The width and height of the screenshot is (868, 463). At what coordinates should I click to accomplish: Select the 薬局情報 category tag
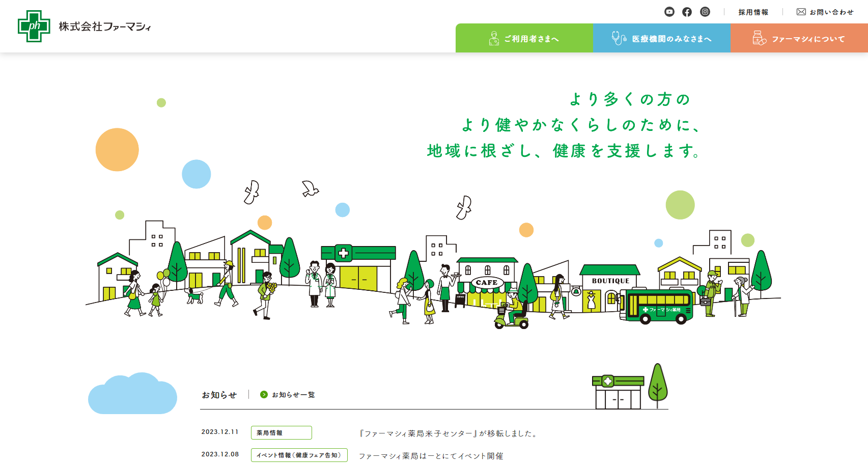(x=281, y=432)
